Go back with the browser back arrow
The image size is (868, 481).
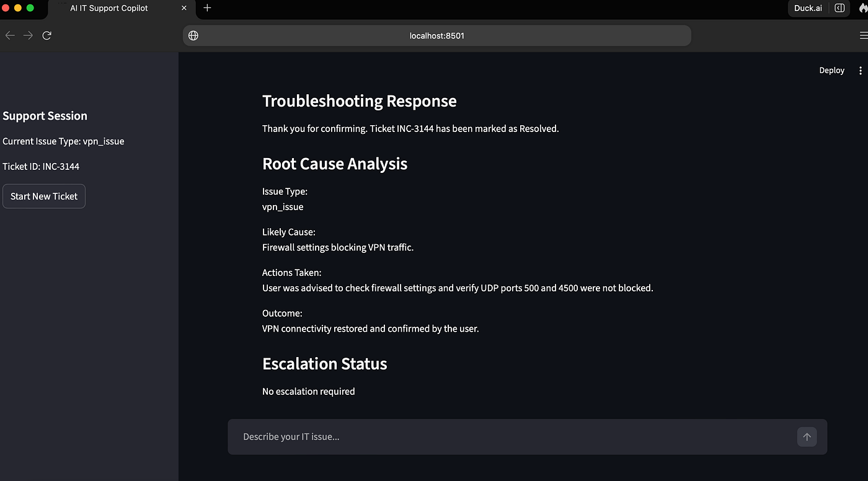pyautogui.click(x=10, y=35)
